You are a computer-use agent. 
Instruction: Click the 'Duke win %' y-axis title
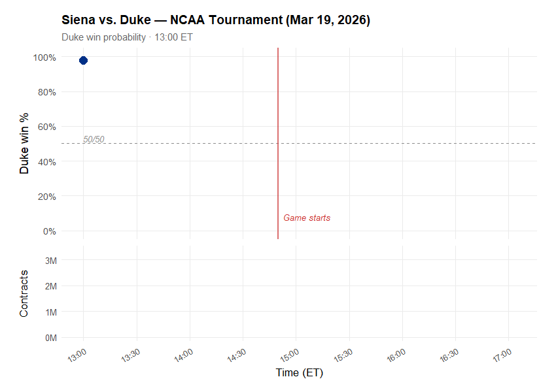tap(24, 143)
